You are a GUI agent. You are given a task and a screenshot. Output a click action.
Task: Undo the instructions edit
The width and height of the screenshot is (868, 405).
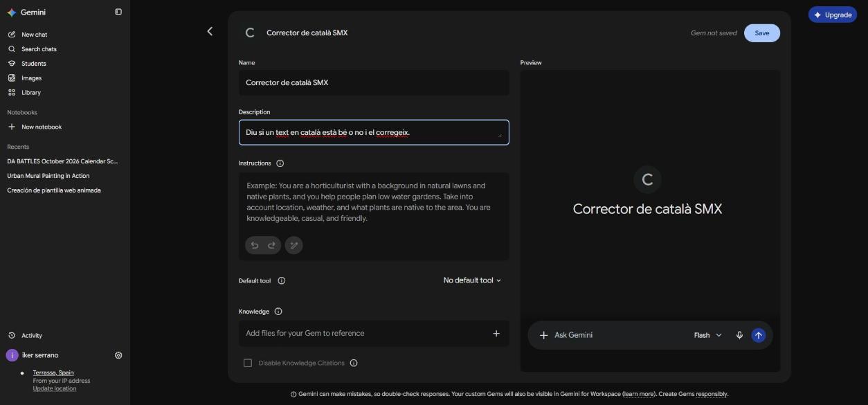(x=255, y=245)
